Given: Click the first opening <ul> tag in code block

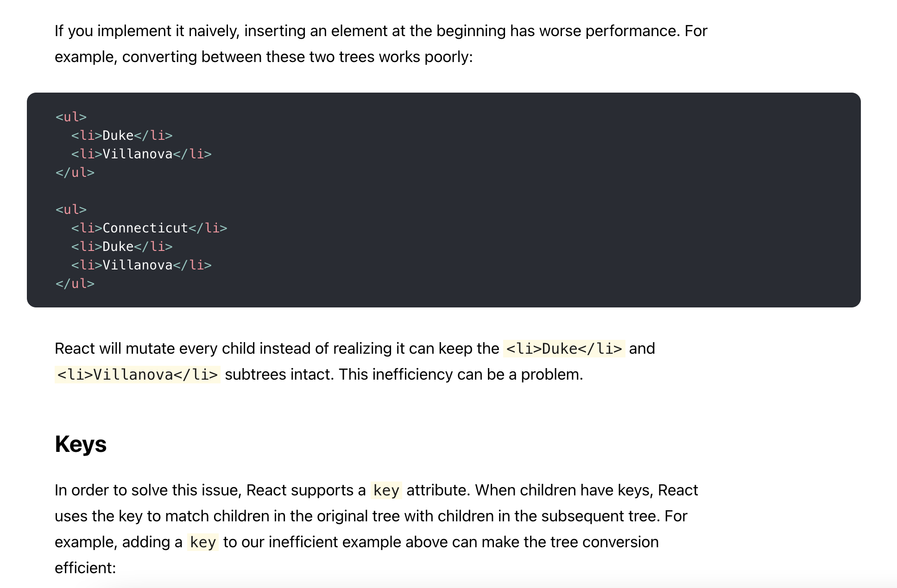Looking at the screenshot, I should pyautogui.click(x=71, y=117).
